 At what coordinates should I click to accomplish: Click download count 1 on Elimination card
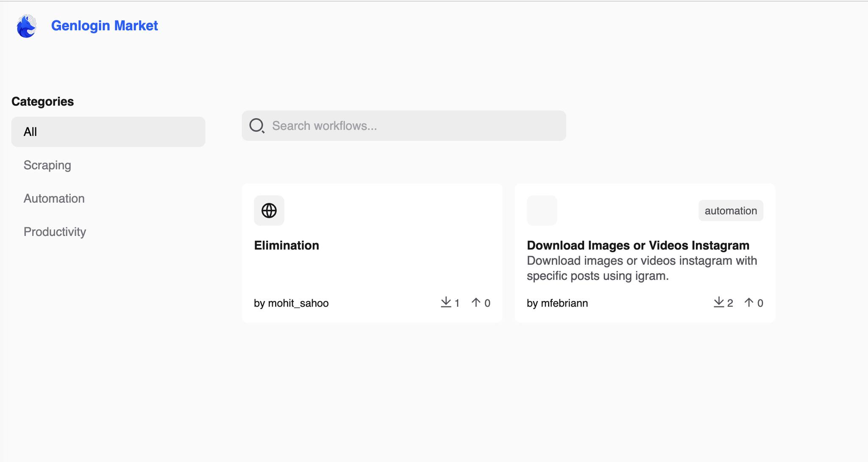click(457, 303)
